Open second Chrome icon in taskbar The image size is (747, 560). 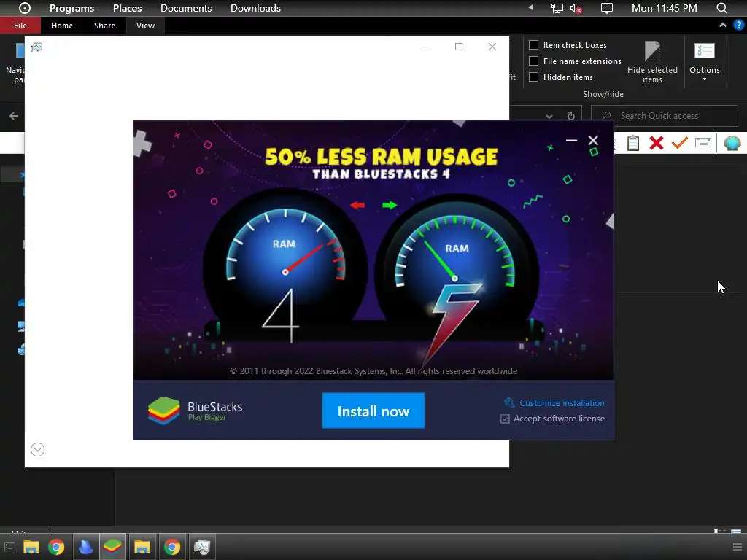[x=172, y=547]
